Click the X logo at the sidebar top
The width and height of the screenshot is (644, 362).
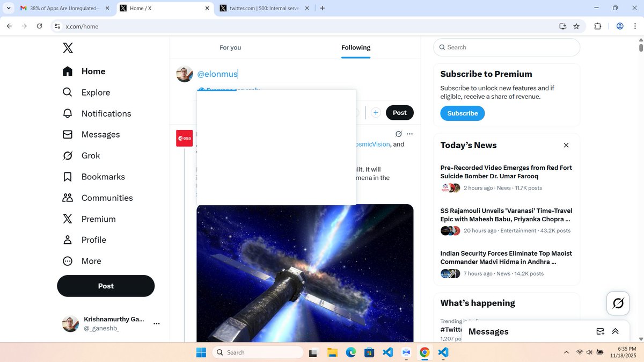68,48
